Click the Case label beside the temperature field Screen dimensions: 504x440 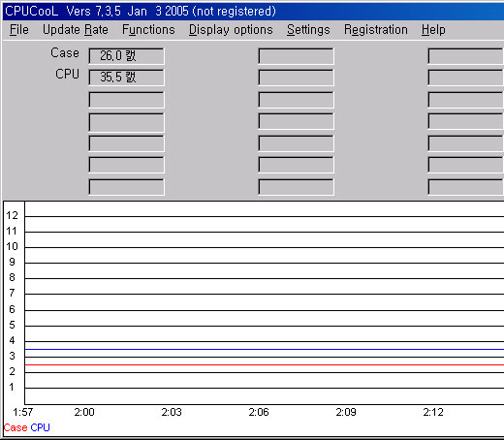click(x=65, y=52)
